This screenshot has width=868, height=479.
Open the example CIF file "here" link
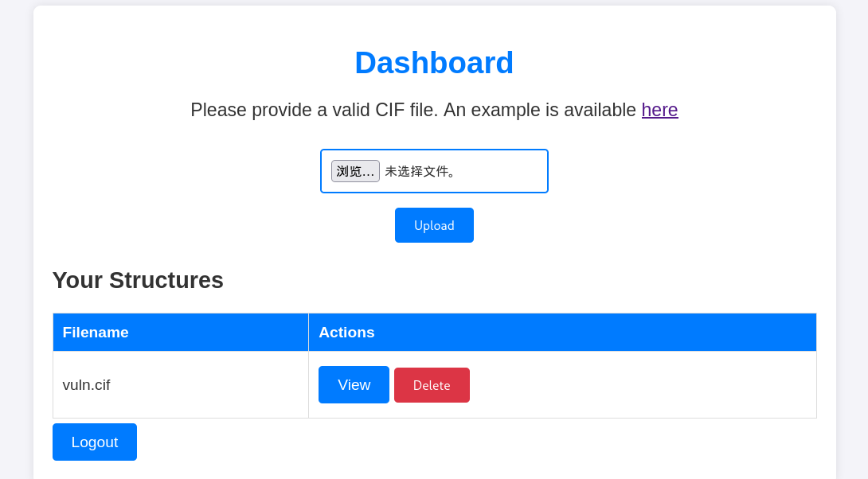click(659, 110)
